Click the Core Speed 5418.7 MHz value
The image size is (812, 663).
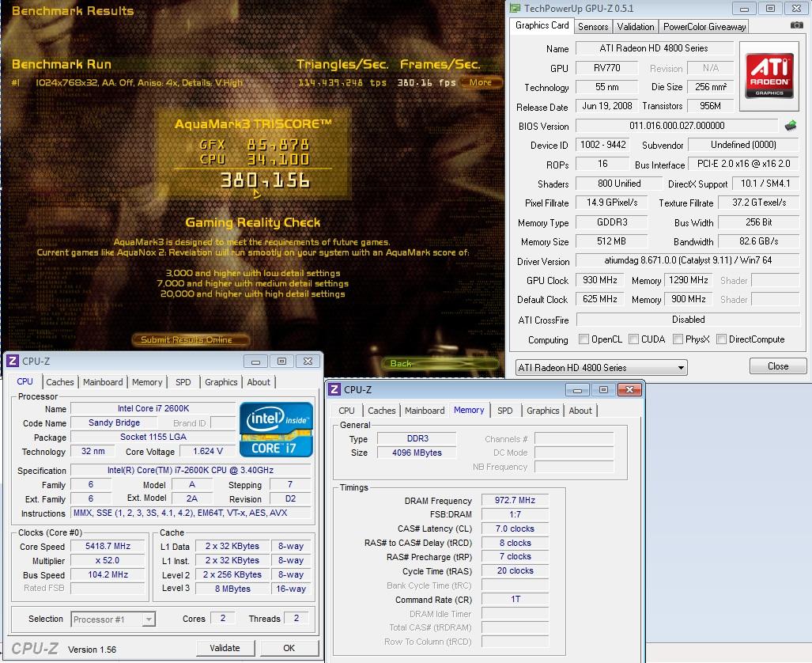(x=108, y=546)
